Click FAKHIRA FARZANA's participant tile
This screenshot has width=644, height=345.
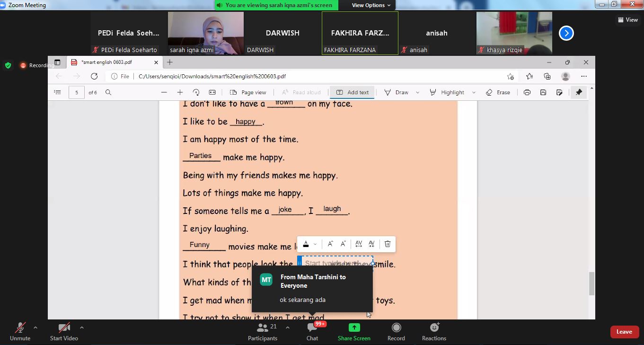pos(360,33)
